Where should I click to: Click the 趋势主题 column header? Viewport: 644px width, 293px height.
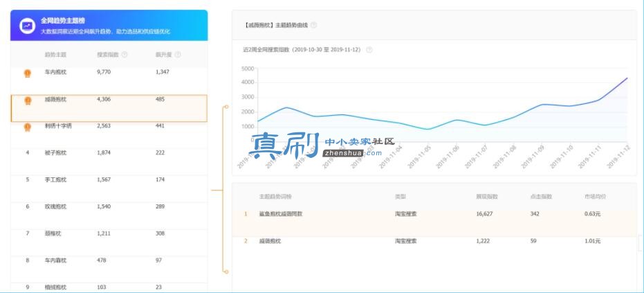pos(55,54)
